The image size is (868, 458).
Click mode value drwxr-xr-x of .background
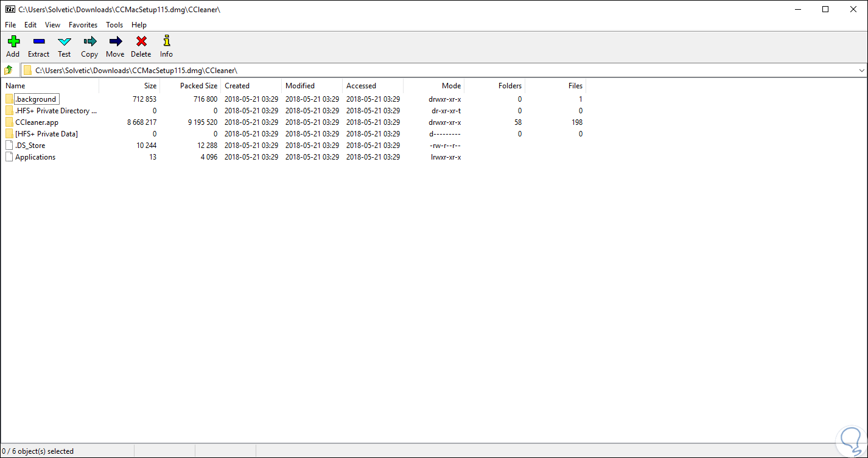[x=444, y=99]
